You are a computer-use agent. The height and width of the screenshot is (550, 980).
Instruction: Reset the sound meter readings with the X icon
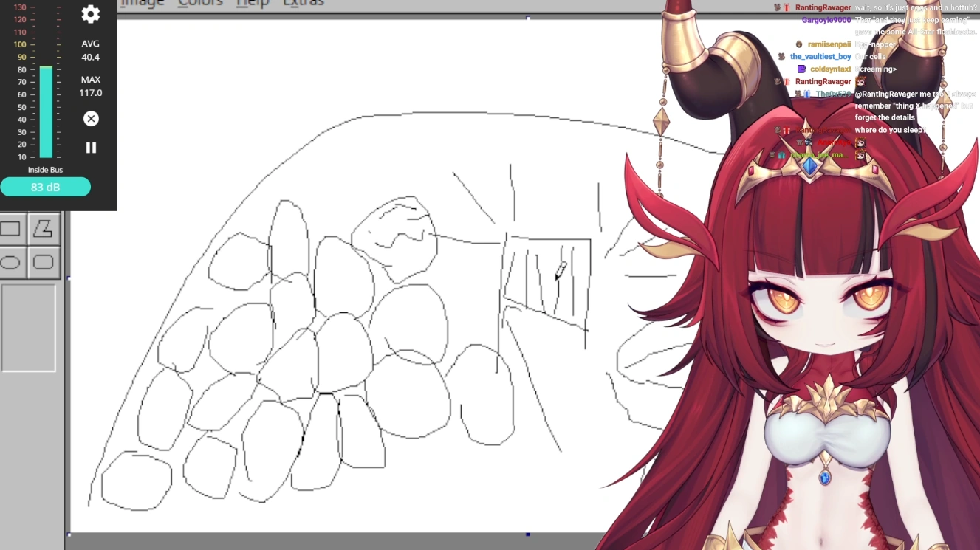[91, 119]
